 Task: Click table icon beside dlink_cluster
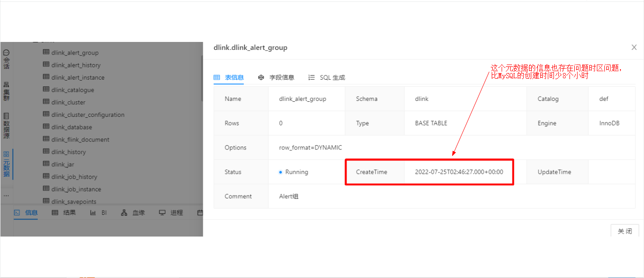(46, 102)
